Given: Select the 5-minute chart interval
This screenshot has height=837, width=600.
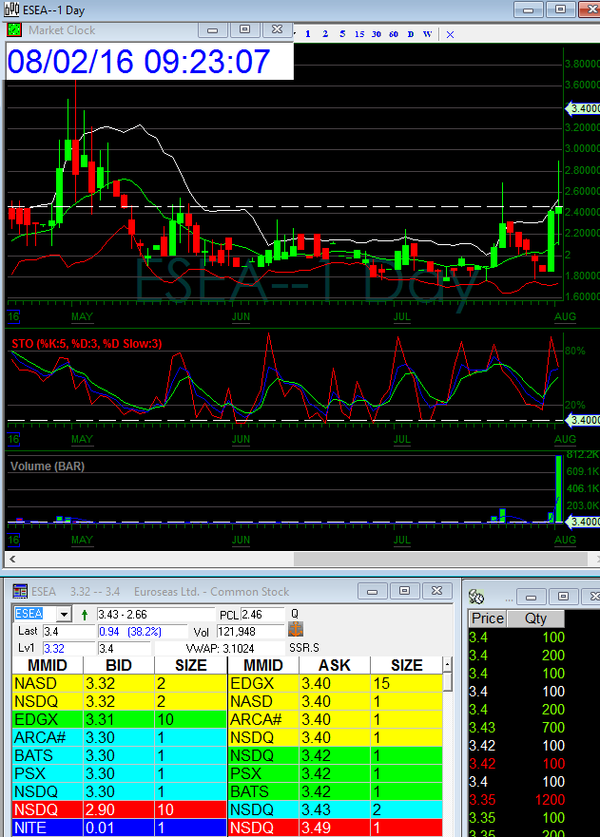Looking at the screenshot, I should click(342, 33).
